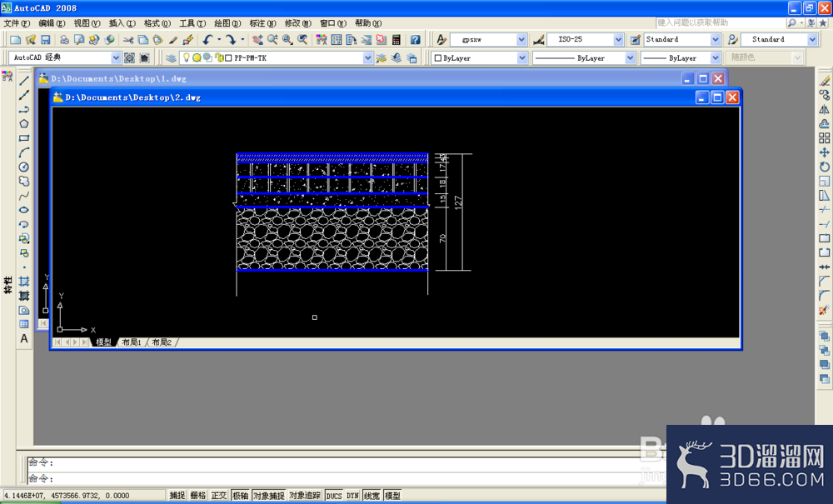This screenshot has height=504, width=833.
Task: Switch to the 布局2 layout tab
Action: point(162,342)
